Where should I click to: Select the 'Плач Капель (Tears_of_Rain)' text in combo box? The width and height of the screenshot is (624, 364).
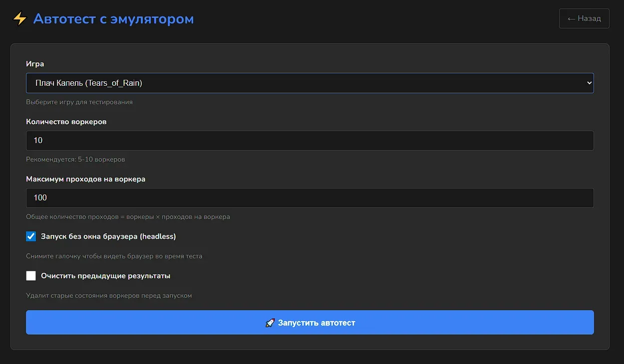click(89, 83)
